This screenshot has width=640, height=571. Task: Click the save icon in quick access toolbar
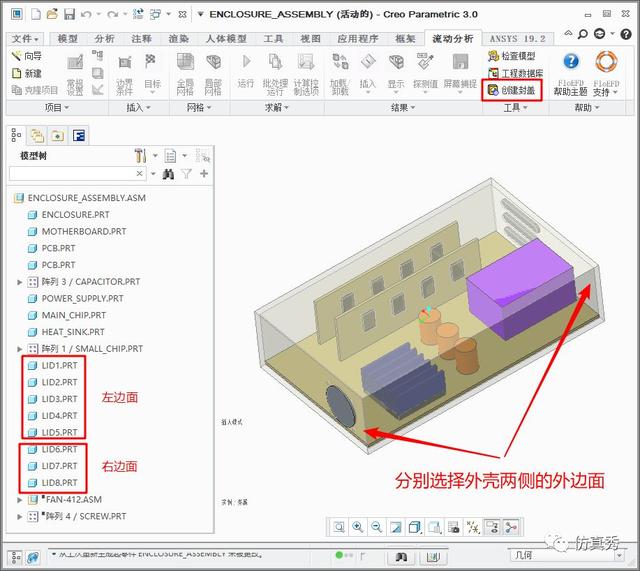pyautogui.click(x=69, y=14)
